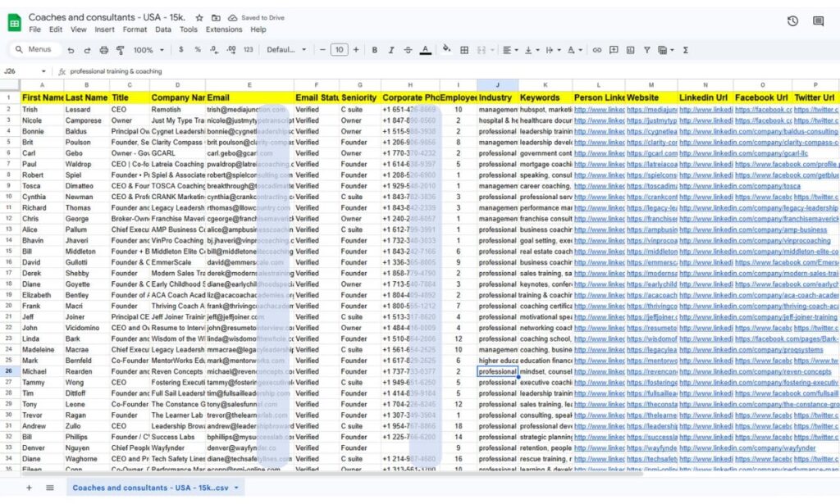Select the Industry header cell

(497, 98)
